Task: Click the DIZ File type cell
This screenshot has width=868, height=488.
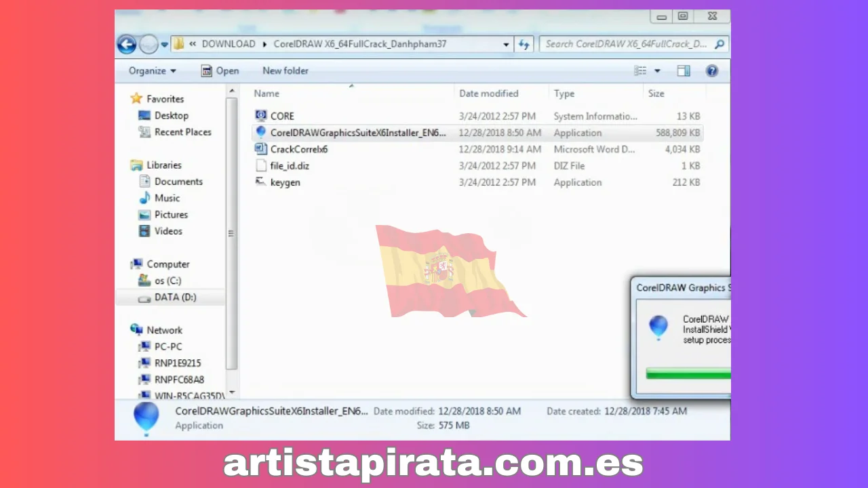Action: coord(570,165)
